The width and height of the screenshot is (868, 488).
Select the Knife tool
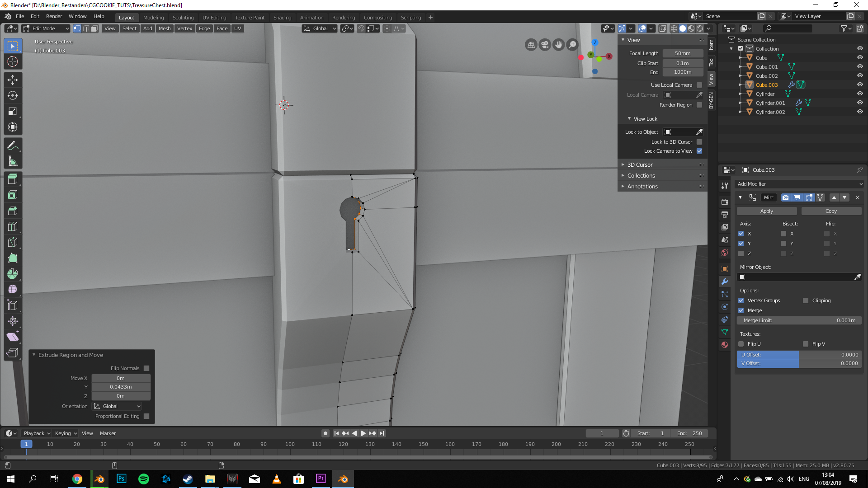tap(13, 242)
